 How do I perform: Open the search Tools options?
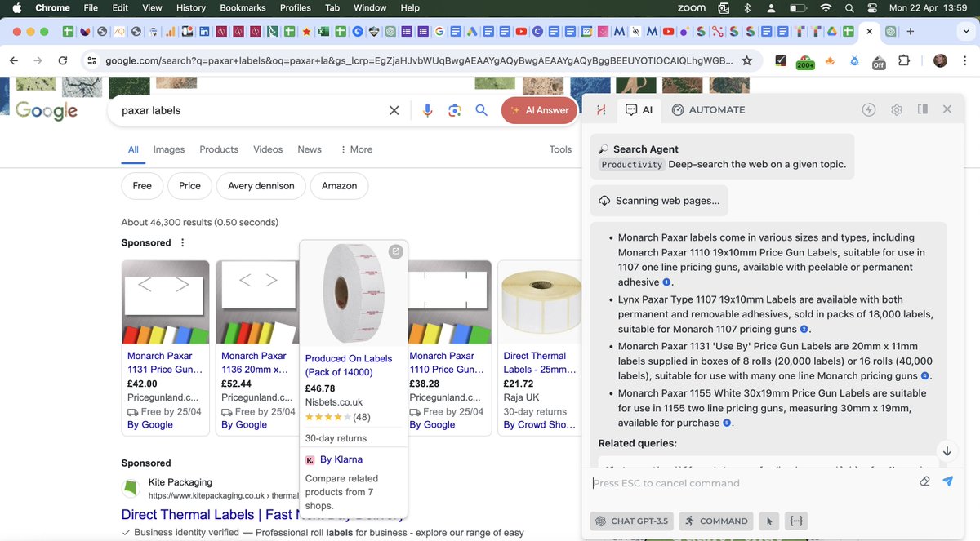pyautogui.click(x=560, y=149)
